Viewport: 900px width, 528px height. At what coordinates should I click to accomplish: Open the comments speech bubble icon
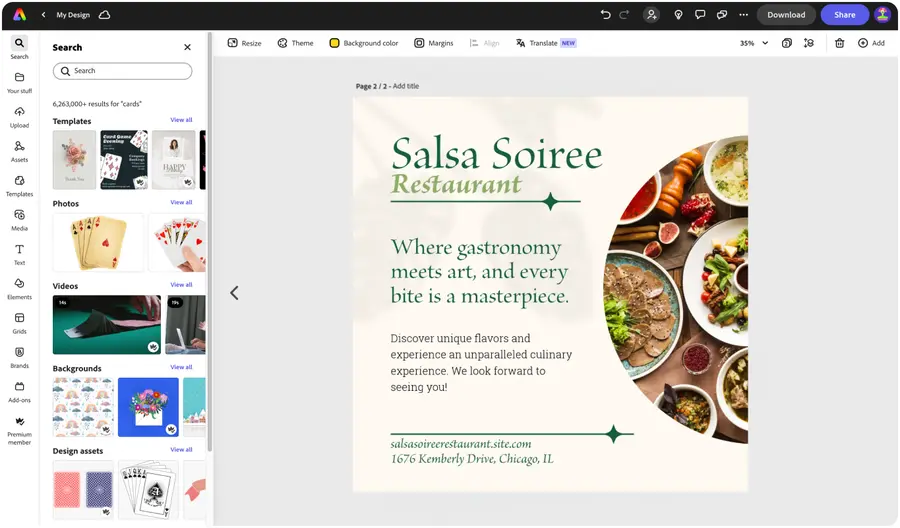[700, 15]
